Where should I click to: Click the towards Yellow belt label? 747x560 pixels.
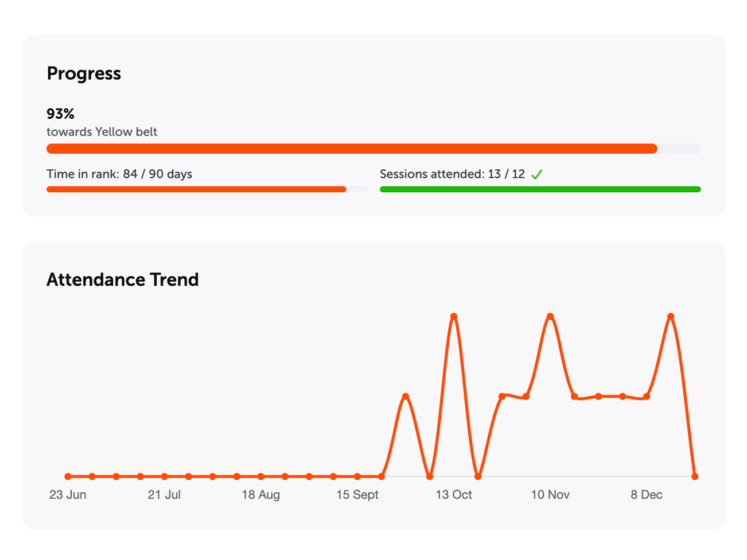101,132
